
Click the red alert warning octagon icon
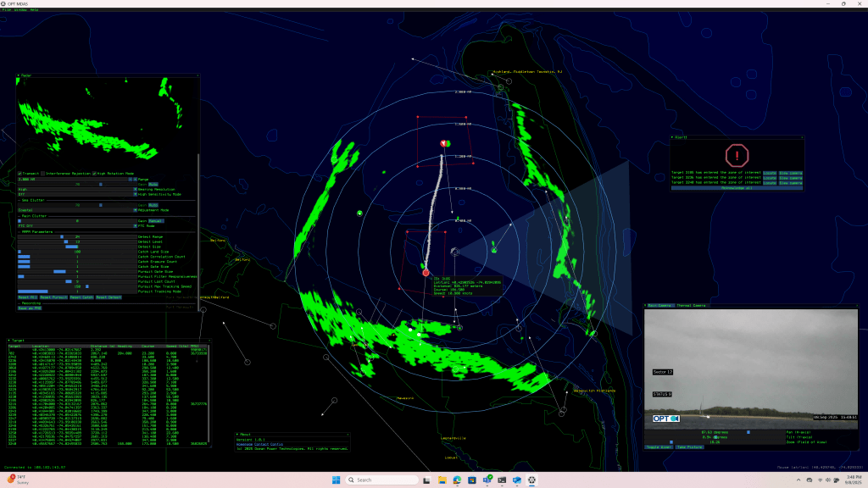pyautogui.click(x=737, y=155)
